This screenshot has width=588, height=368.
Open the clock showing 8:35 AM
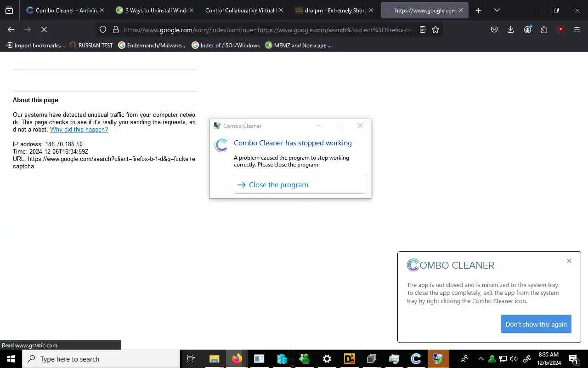click(548, 359)
